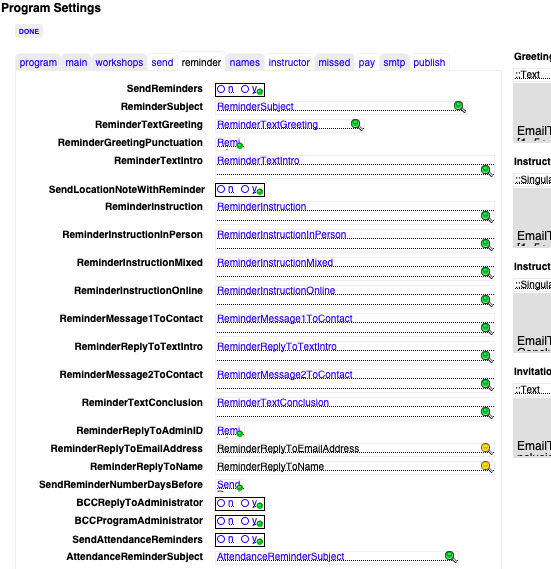Open the send tab
This screenshot has width=551, height=569.
point(162,62)
